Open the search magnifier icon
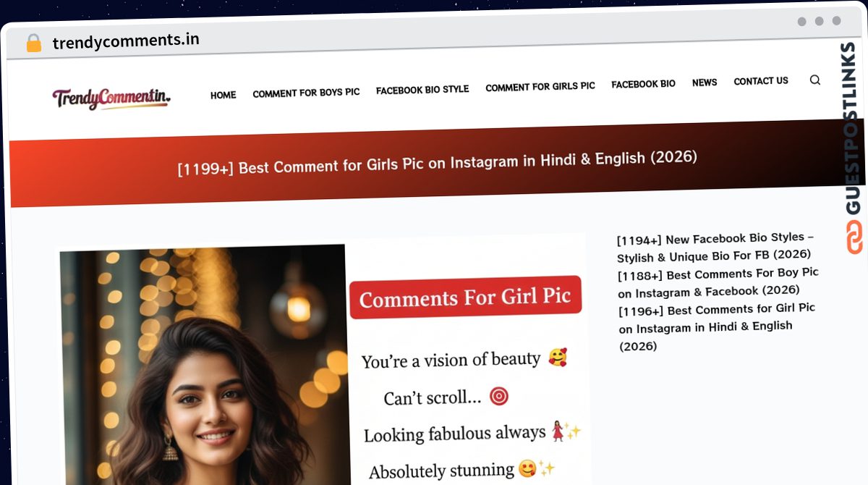This screenshot has height=485, width=868. point(815,80)
